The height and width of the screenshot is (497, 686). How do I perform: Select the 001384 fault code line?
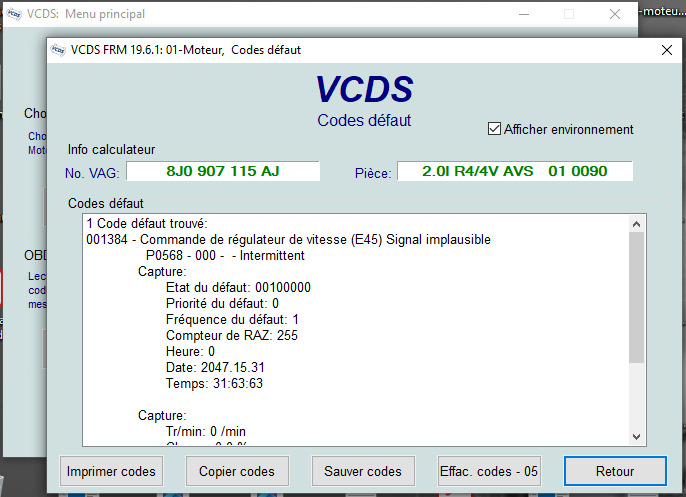[289, 239]
